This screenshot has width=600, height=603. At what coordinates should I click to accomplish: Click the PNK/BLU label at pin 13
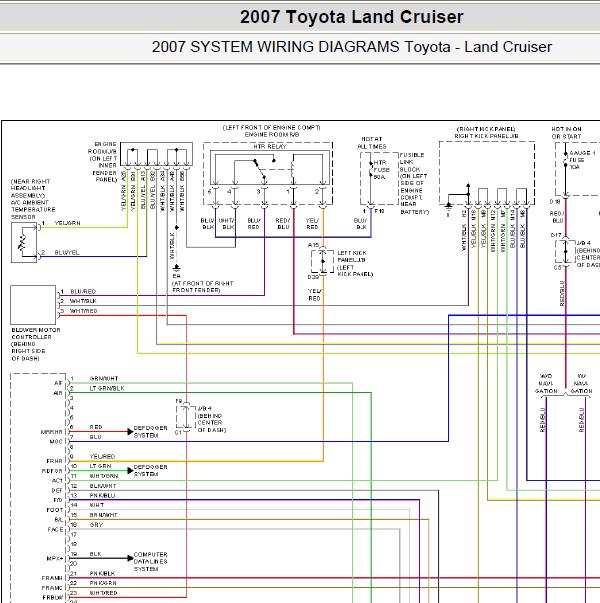[x=102, y=496]
